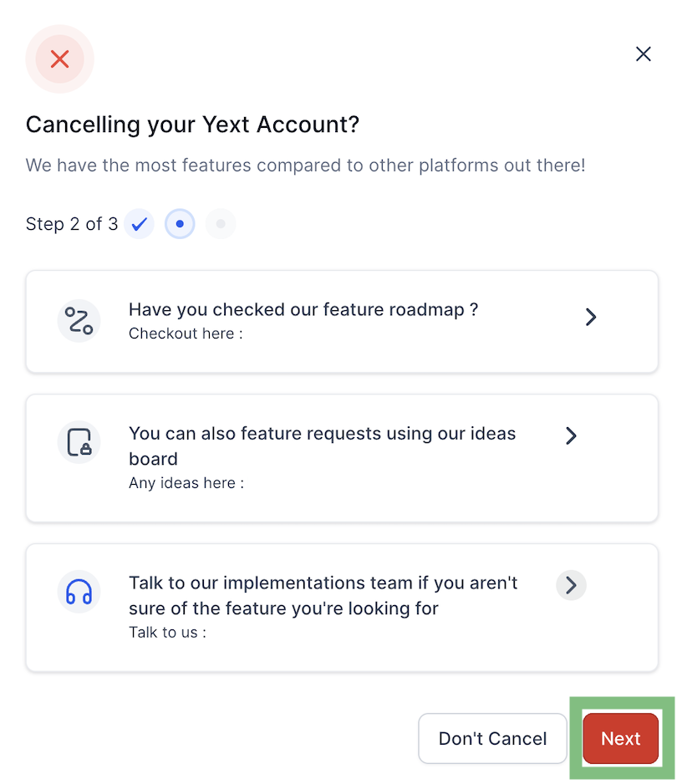Expand the ideas board chevron
This screenshot has height=784, width=682.
point(571,435)
